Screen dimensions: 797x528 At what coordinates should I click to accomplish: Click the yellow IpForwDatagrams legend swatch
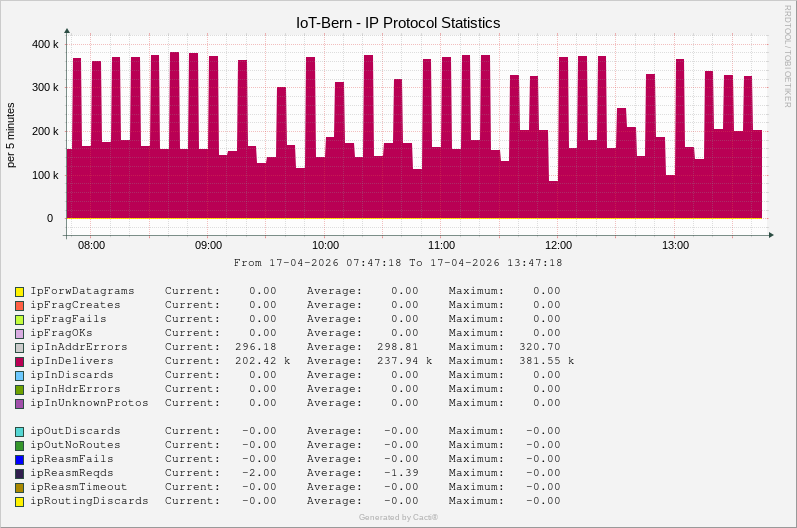pyautogui.click(x=19, y=291)
